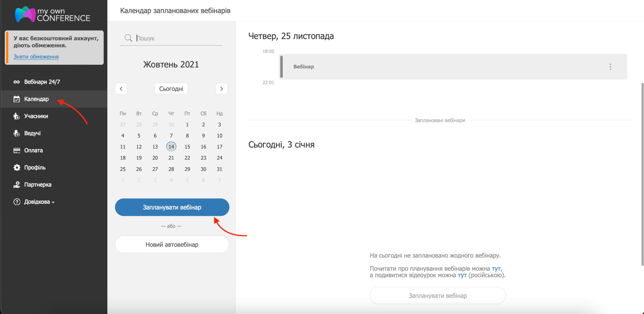Screen dimensions: 644x314
Task: Go to next month with right arrow
Action: click(222, 88)
